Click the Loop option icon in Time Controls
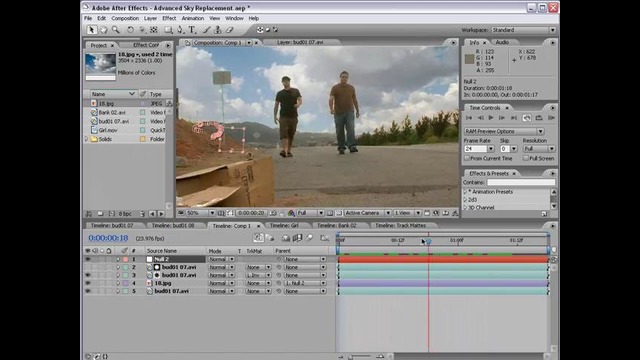The height and width of the screenshot is (360, 640). pyautogui.click(x=527, y=118)
